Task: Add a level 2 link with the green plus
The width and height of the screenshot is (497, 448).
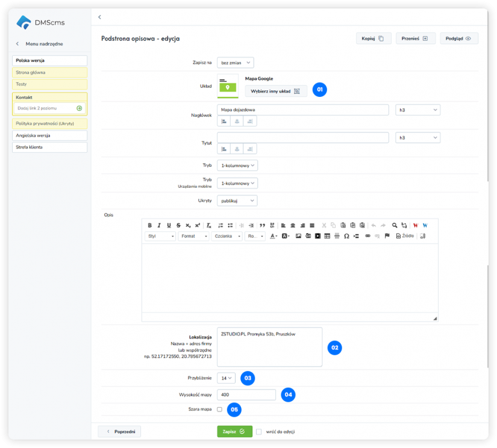Action: 80,108
